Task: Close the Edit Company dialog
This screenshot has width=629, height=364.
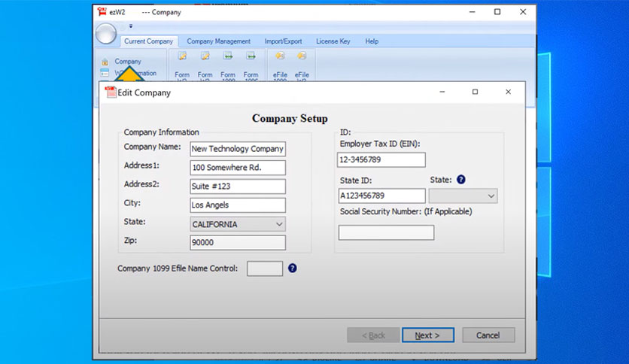Action: (x=509, y=92)
